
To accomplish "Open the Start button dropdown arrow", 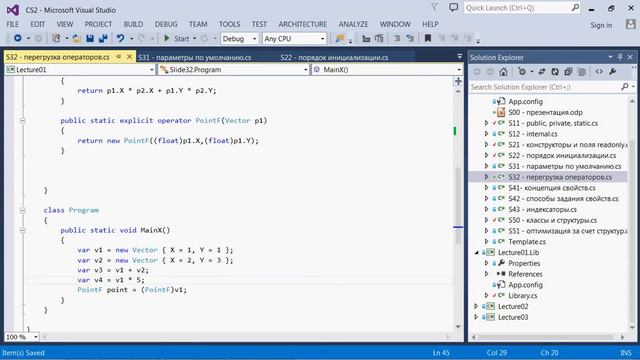I will click(x=194, y=38).
